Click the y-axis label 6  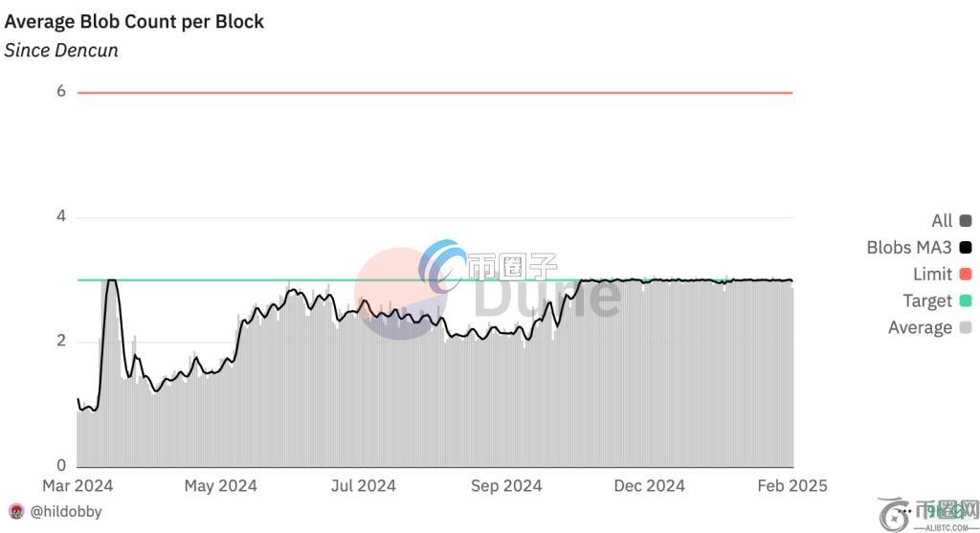61,92
